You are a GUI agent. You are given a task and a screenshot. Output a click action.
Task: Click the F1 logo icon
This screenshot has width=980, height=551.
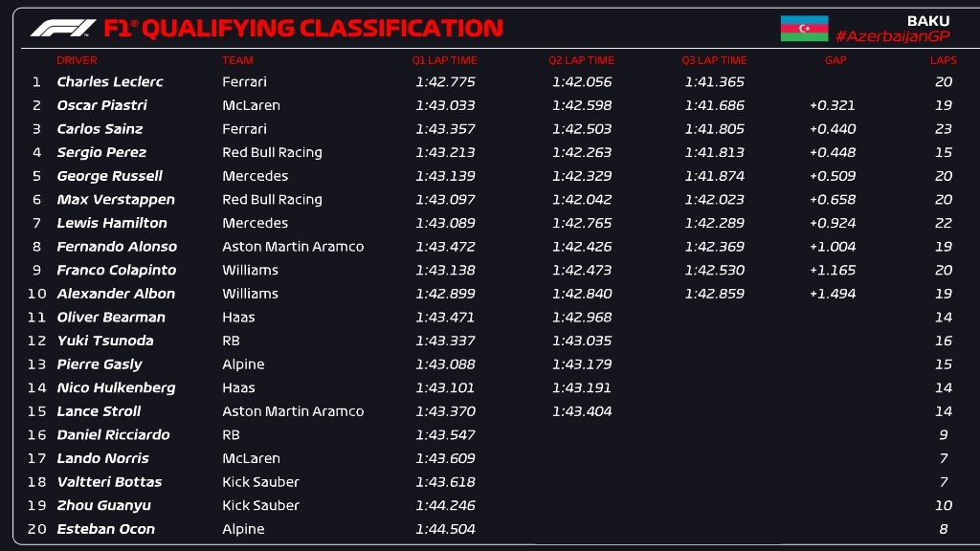tap(63, 28)
